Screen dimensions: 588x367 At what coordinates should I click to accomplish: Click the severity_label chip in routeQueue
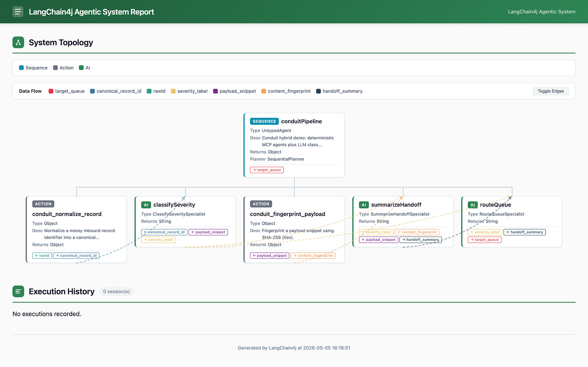[x=485, y=232]
